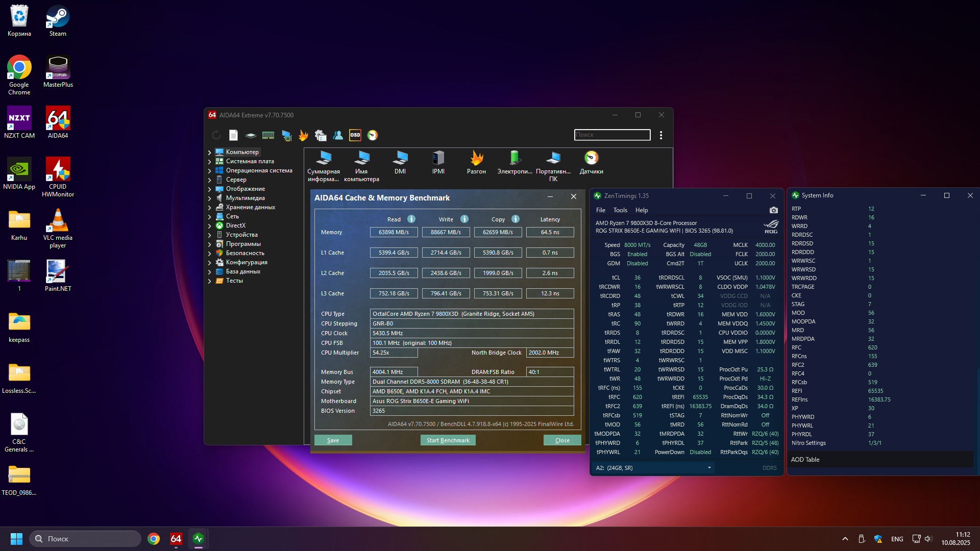Open the Help menu in ZenTimings
The height and width of the screenshot is (551, 980).
pyautogui.click(x=642, y=210)
